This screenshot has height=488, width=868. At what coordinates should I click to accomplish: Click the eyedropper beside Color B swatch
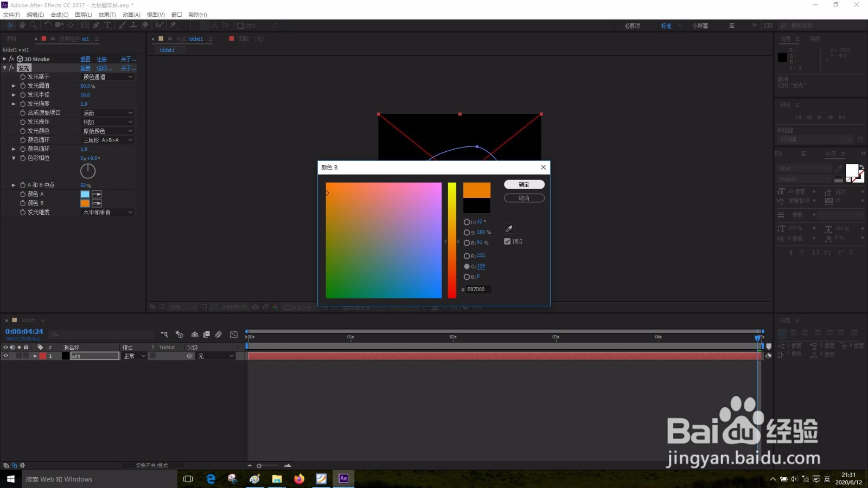pyautogui.click(x=97, y=203)
